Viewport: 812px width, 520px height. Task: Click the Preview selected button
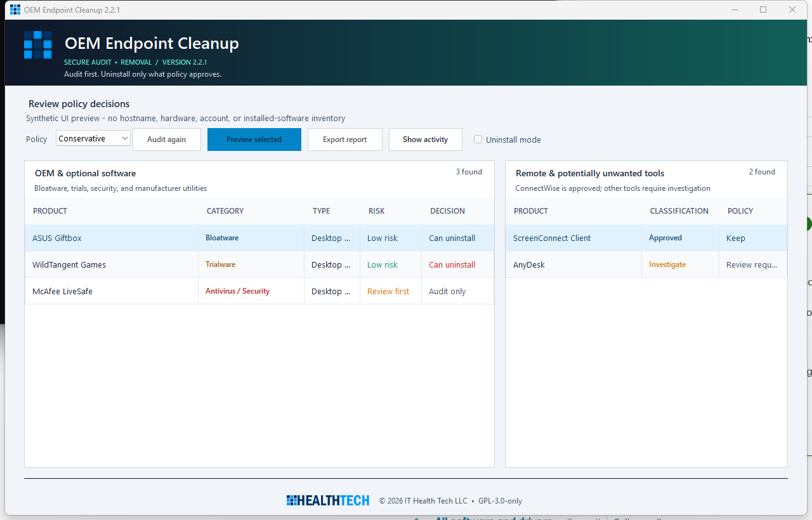tap(254, 140)
